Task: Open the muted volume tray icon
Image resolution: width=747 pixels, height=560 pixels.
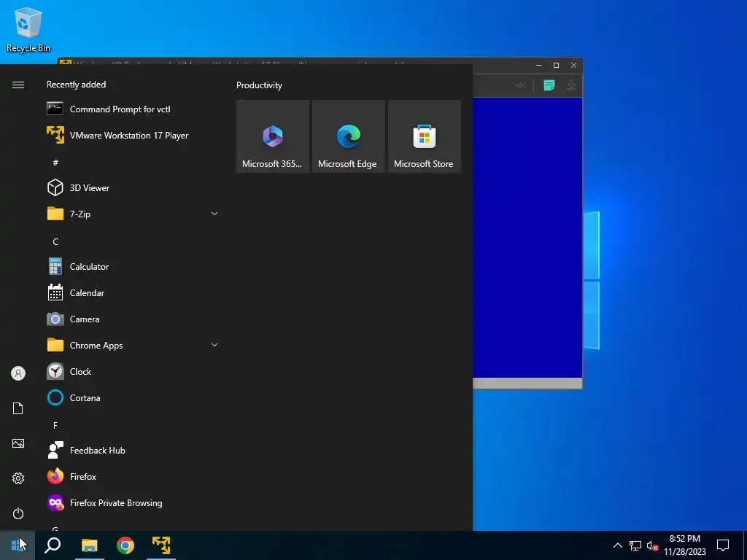Action: click(x=652, y=545)
